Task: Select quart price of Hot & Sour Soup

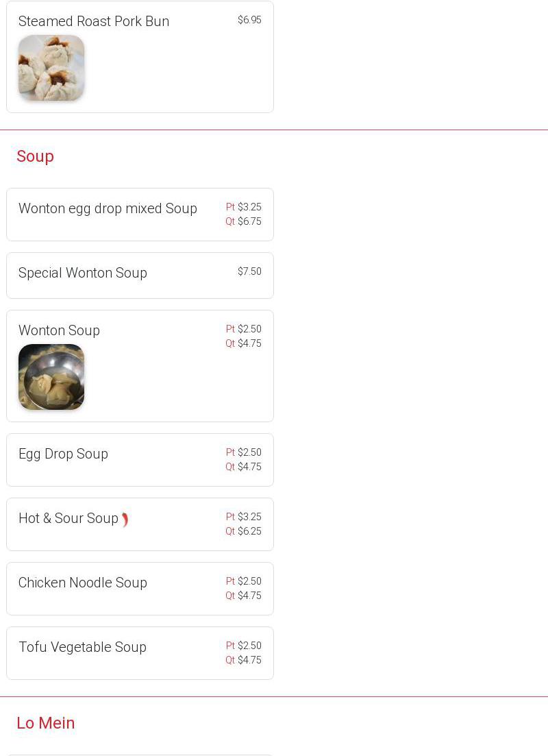Action: coord(244,531)
